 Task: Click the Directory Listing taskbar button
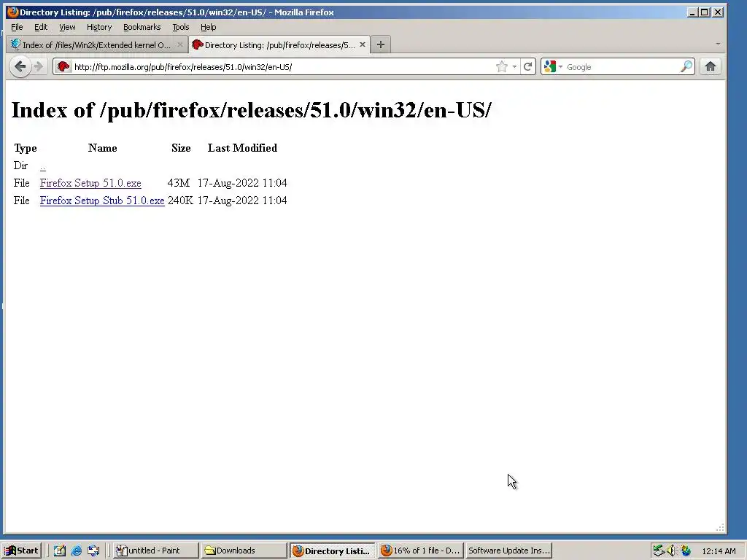click(x=333, y=551)
